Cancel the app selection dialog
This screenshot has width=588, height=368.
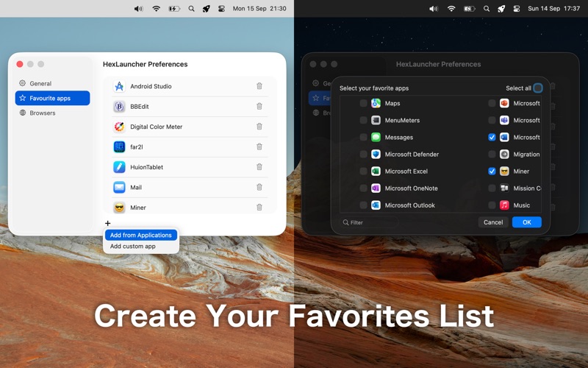point(493,222)
